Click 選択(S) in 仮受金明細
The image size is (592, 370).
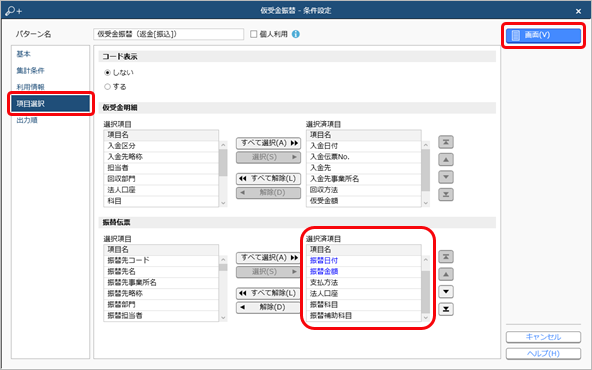click(x=268, y=157)
